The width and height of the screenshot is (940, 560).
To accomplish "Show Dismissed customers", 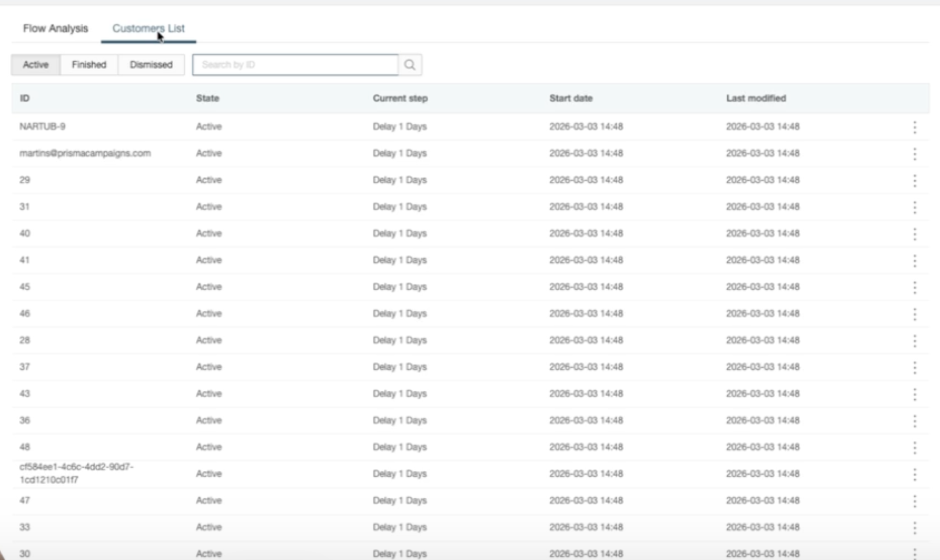I will [x=151, y=65].
